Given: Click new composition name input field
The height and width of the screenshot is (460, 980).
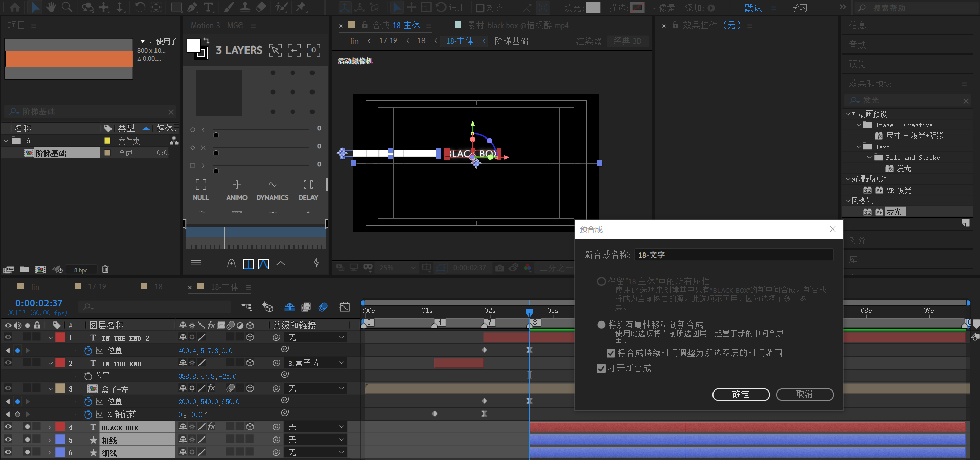Looking at the screenshot, I should pyautogui.click(x=734, y=255).
